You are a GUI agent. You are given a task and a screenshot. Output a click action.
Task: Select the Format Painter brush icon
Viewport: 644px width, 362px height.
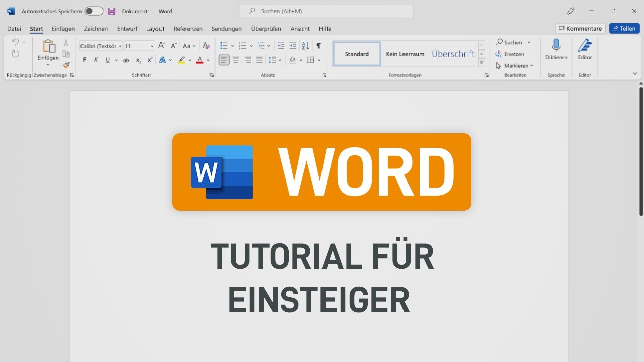coord(66,65)
